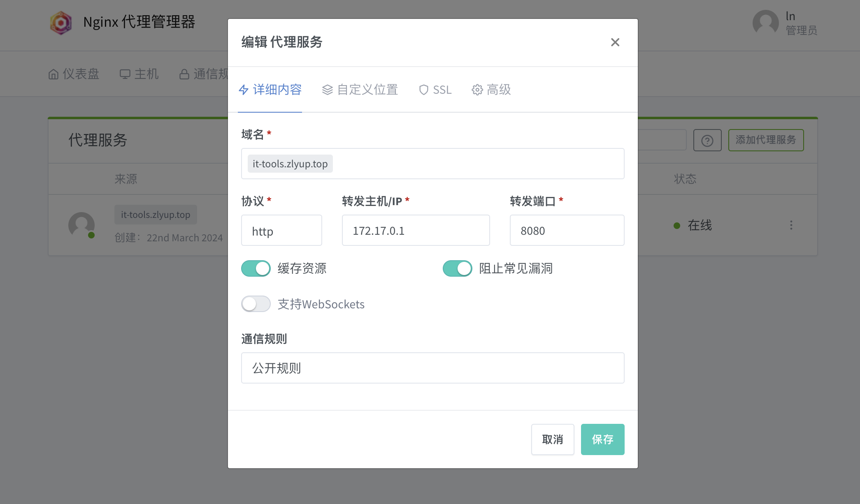The image size is (860, 504).
Task: Open the 主机 hosts menu
Action: click(x=139, y=74)
